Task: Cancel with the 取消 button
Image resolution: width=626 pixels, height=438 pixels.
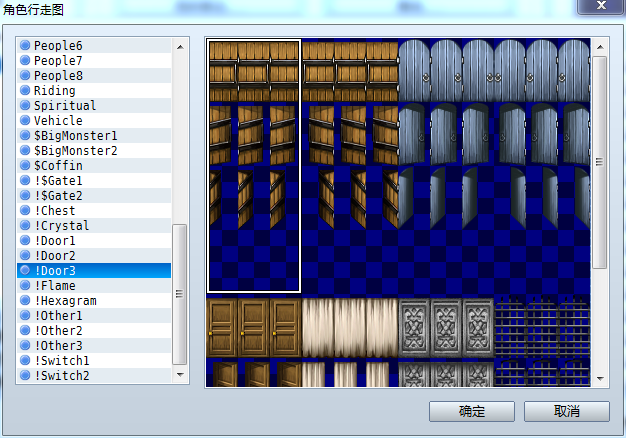Action: [x=567, y=411]
